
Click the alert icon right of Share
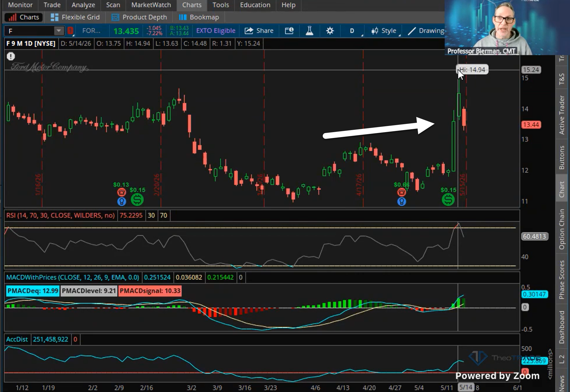click(x=289, y=31)
